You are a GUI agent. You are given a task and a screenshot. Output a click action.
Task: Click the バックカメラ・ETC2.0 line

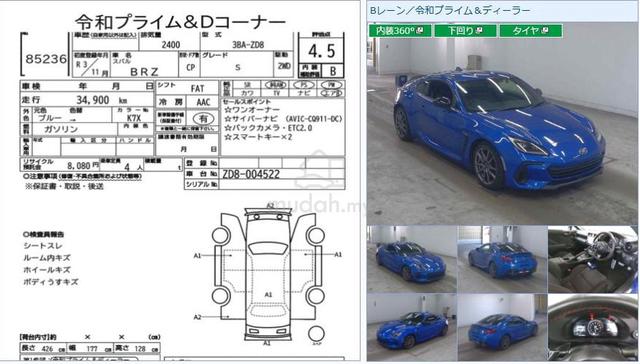click(x=268, y=128)
